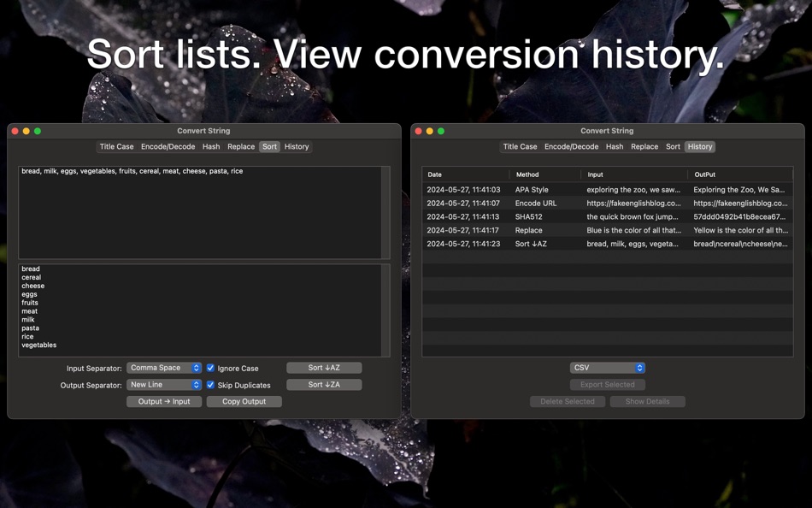Viewport: 812px width, 508px height.
Task: Click the Sort ↓ZA button
Action: (x=324, y=385)
